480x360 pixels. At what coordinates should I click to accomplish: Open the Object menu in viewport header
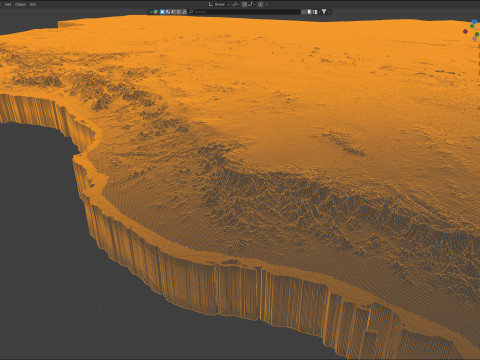click(20, 4)
